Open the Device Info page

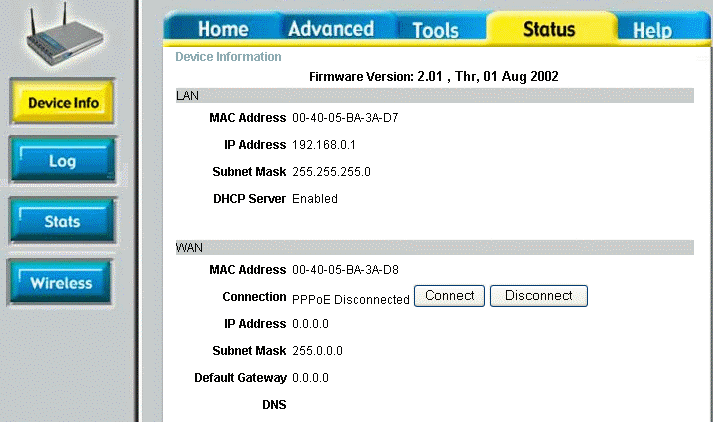62,103
